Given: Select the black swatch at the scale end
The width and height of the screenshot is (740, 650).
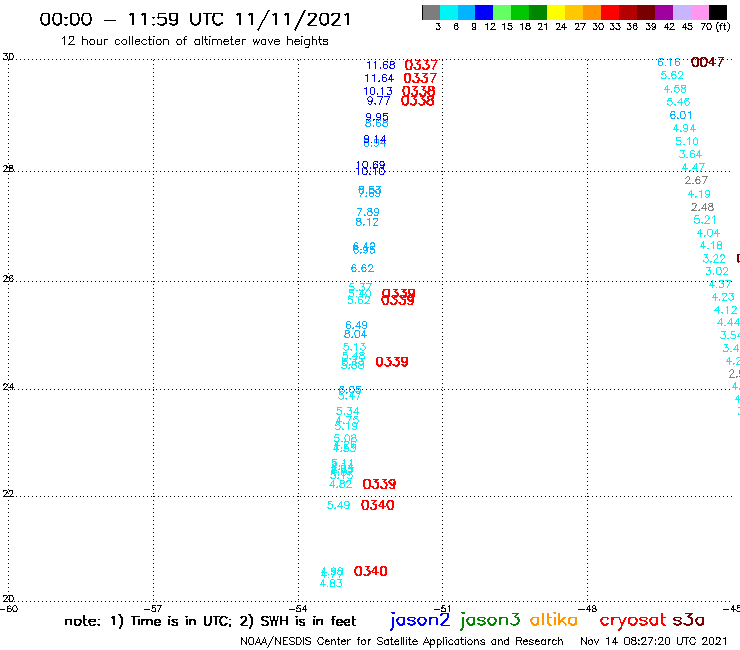Looking at the screenshot, I should (x=717, y=12).
